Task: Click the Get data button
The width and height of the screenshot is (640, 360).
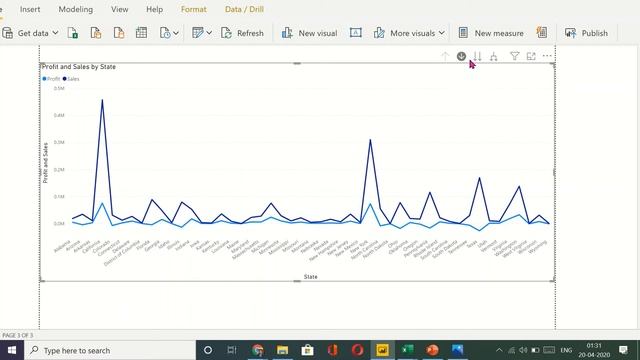Action: [25, 33]
